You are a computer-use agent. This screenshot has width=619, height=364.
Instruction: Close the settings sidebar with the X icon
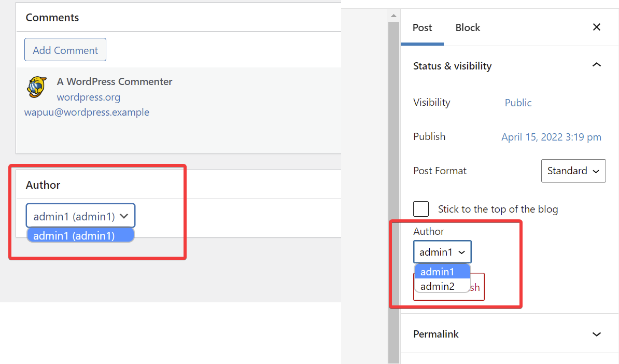point(596,27)
